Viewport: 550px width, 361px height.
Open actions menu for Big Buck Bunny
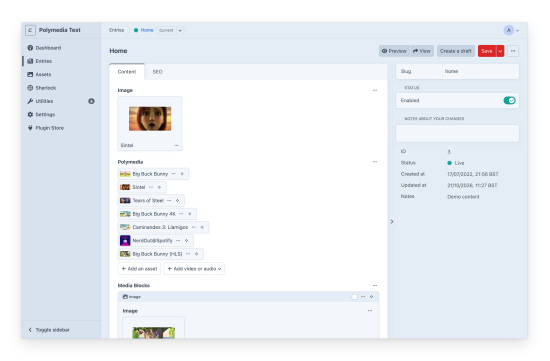174,174
